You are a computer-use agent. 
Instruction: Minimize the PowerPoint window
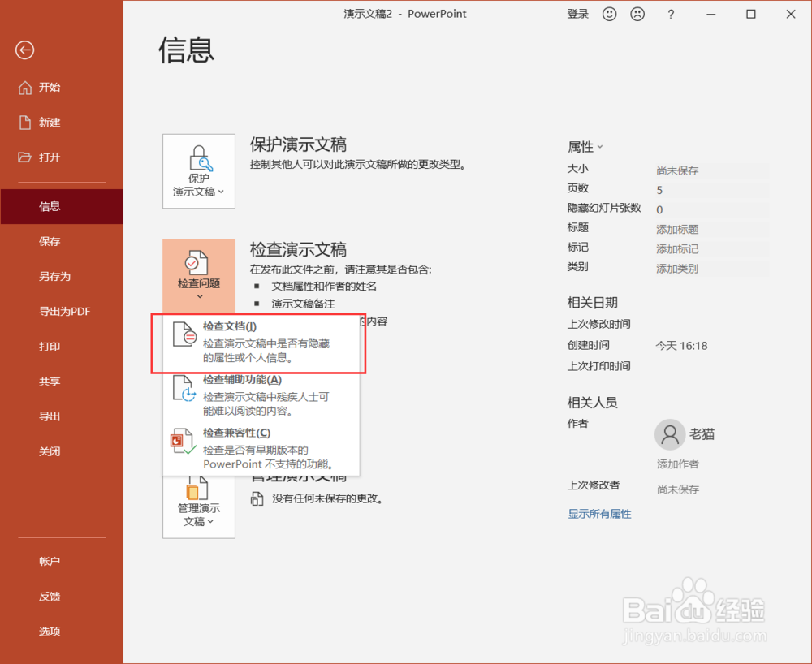pyautogui.click(x=711, y=14)
